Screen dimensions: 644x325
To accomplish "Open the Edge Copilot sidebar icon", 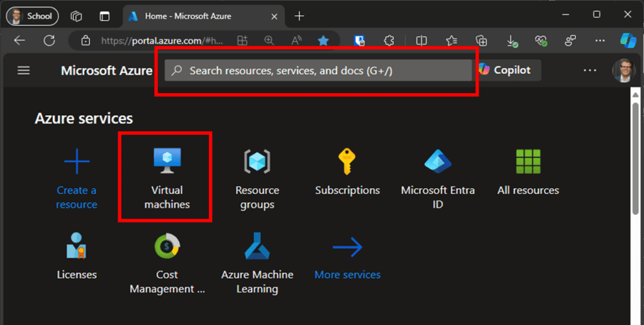I will (x=628, y=40).
